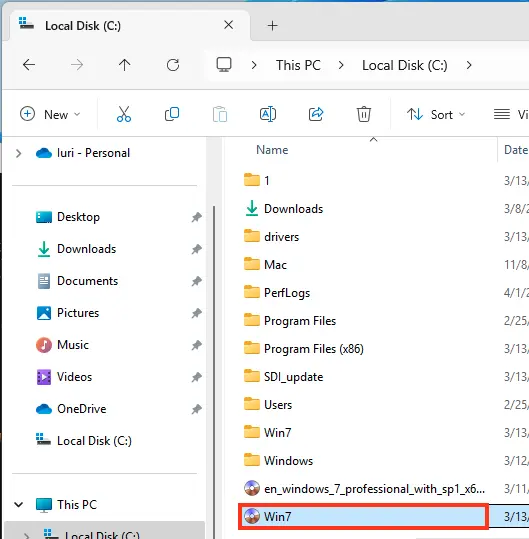Click the Cut scissors icon

tap(124, 114)
